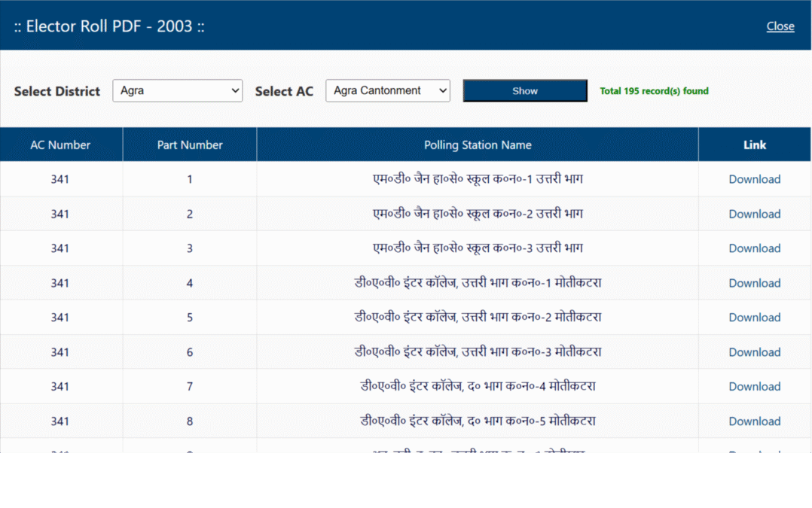Download PDF for part number 4
The width and height of the screenshot is (812, 508).
click(754, 283)
